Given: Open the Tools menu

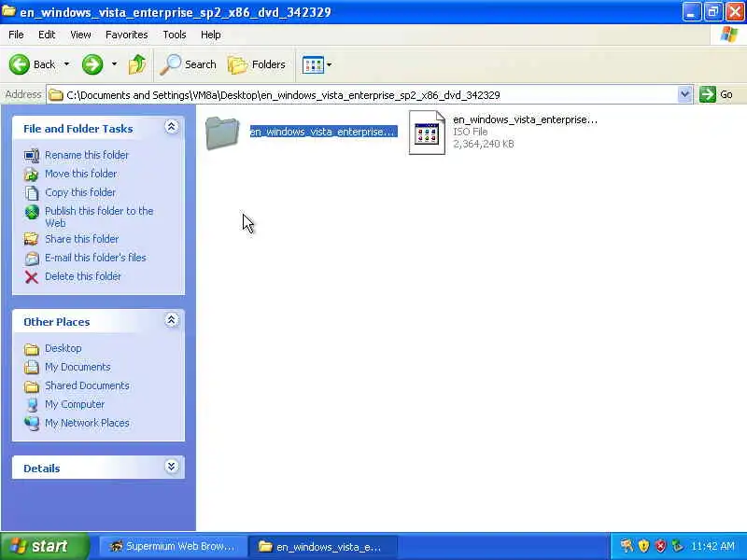Looking at the screenshot, I should tap(175, 35).
